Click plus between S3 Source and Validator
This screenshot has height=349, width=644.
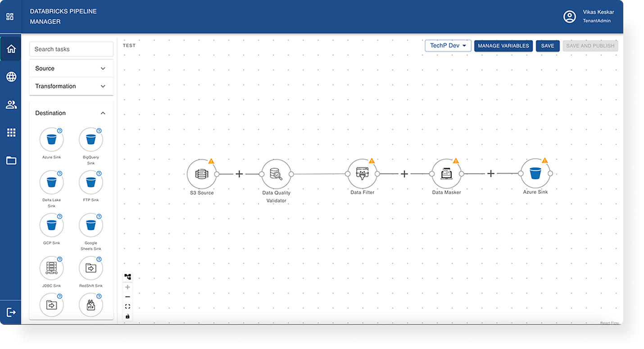(x=239, y=174)
